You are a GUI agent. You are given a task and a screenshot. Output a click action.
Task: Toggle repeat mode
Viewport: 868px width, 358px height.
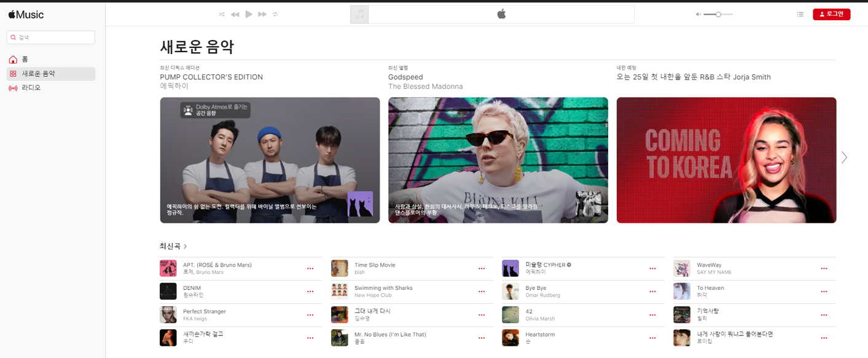coord(275,14)
